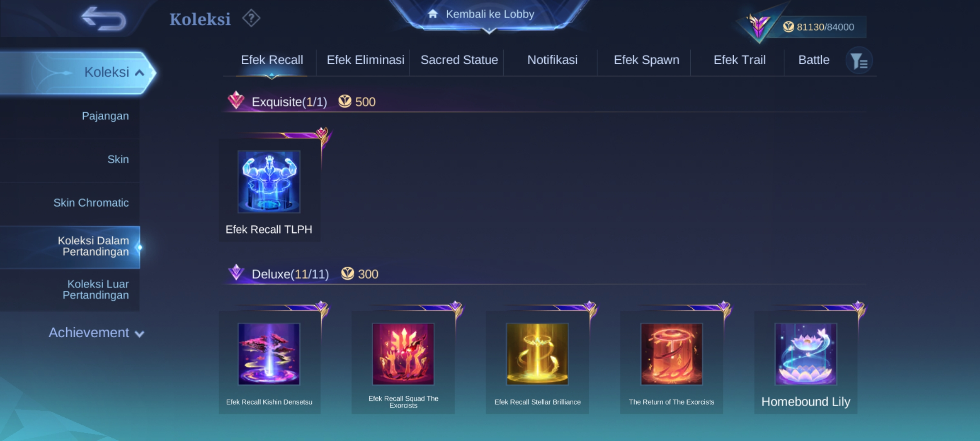
Task: Open the Sacred Statue tab
Action: [459, 60]
